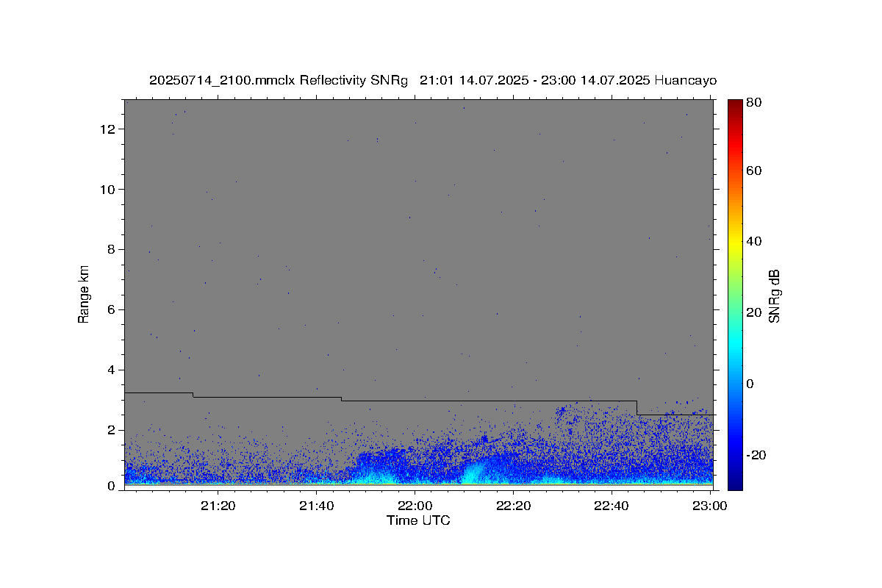Click the 80 value on the colorbar
This screenshot has width=882, height=588.
(753, 104)
